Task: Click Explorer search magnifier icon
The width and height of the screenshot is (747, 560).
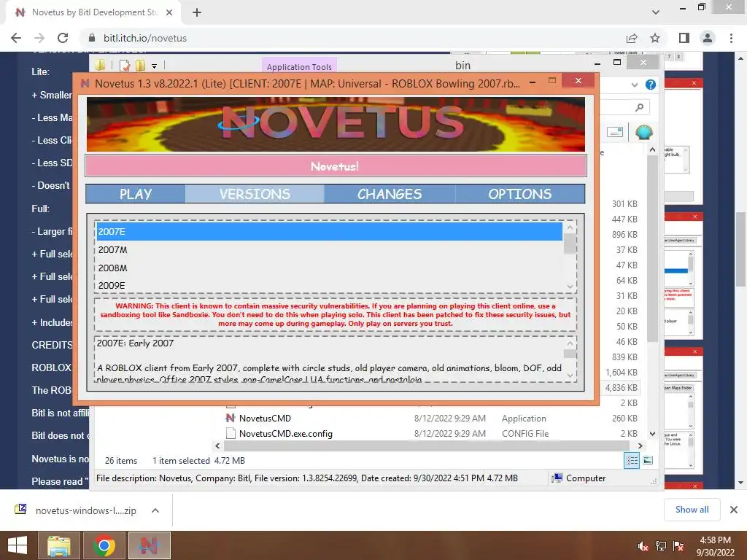Action: click(x=639, y=108)
